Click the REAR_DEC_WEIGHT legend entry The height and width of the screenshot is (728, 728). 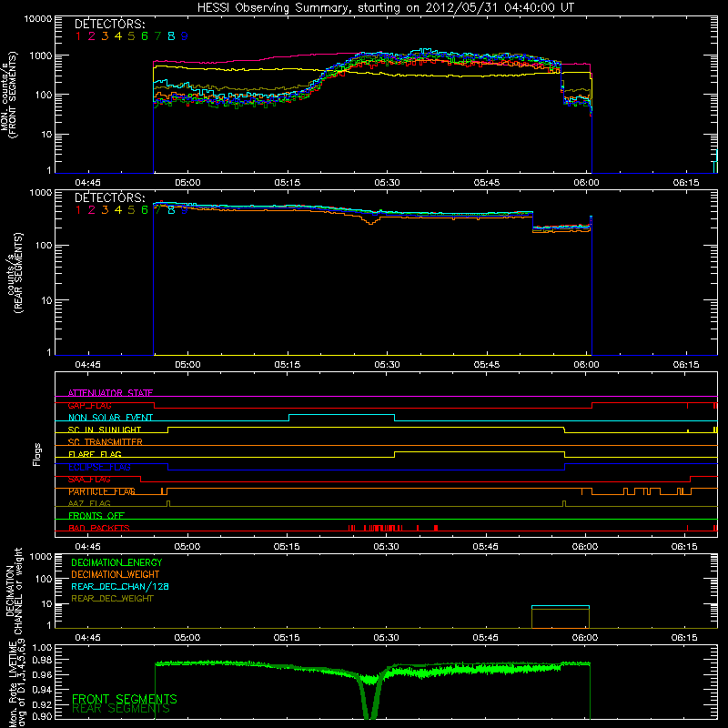point(112,599)
